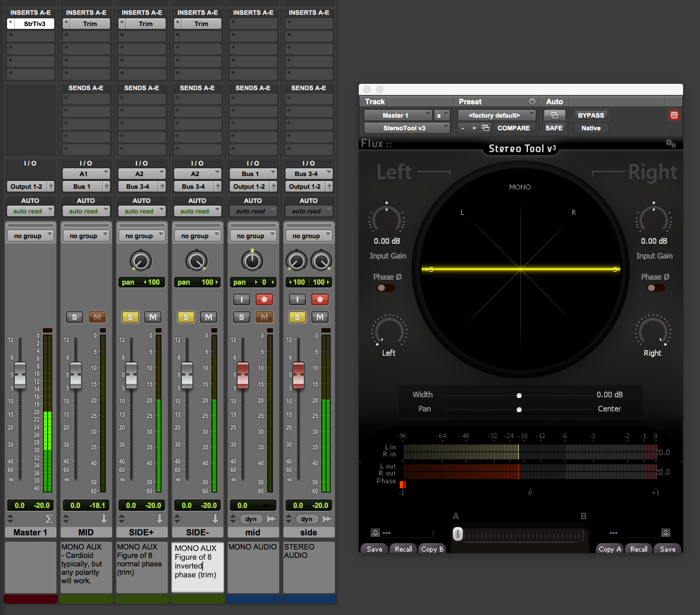Click A side preset stepper arrows
This screenshot has height=615, width=700.
pyautogui.click(x=375, y=533)
